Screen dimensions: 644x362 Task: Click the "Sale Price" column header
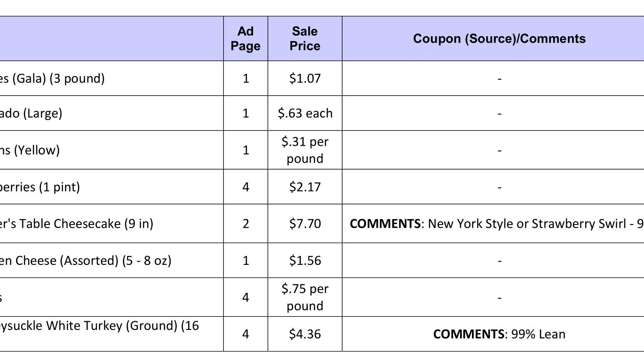tap(305, 38)
